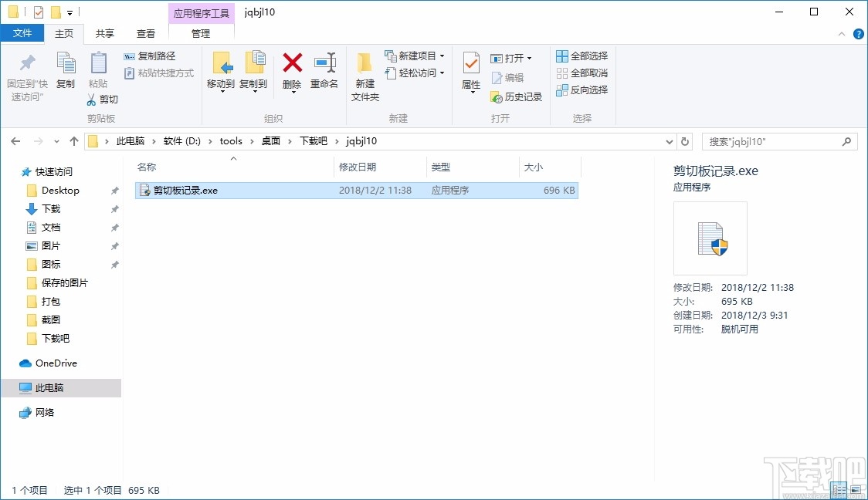Image resolution: width=868 pixels, height=500 pixels.
Task: Click 反向选择 to invert selection
Action: [581, 90]
